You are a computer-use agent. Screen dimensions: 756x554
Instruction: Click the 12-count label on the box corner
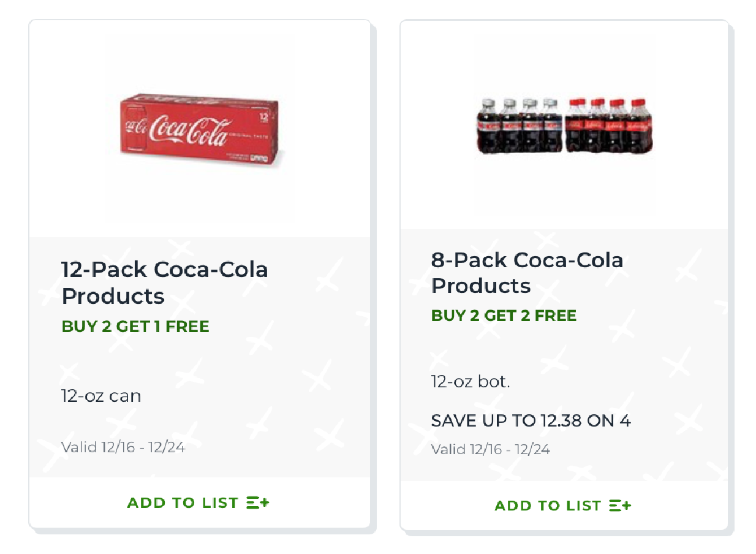(265, 115)
